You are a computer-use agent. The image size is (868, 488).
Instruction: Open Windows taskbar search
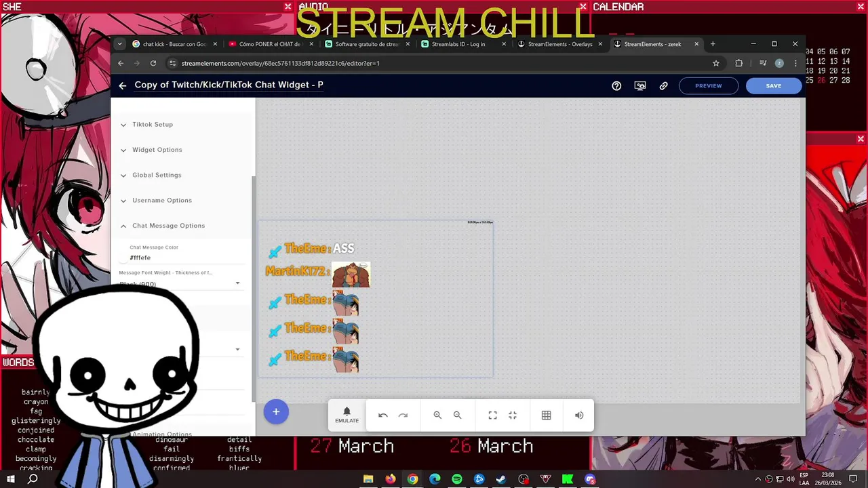[x=33, y=479]
